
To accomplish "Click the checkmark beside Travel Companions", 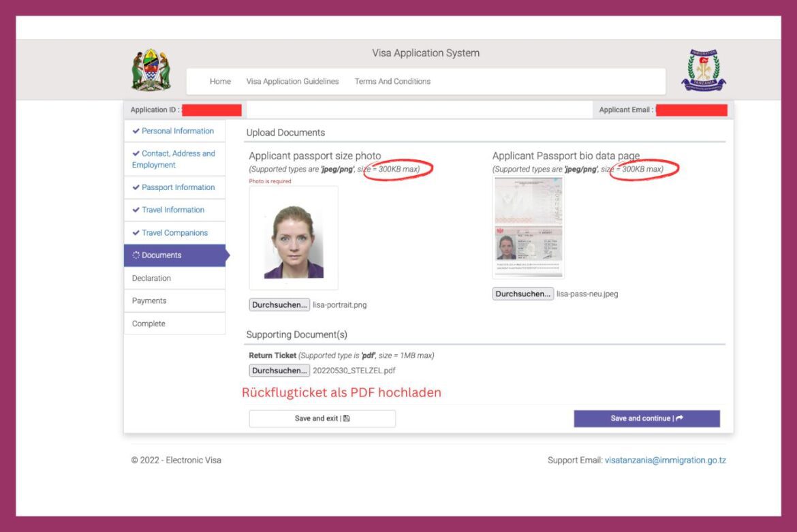I will (136, 233).
